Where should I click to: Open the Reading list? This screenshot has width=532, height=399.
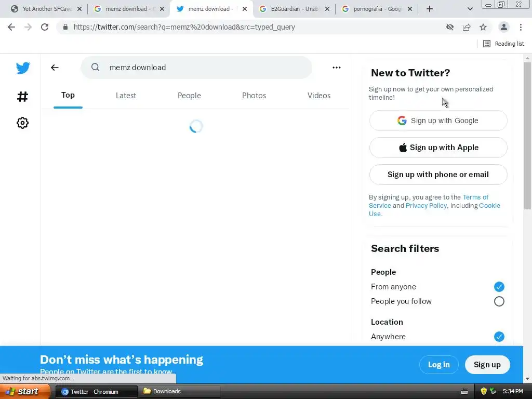pyautogui.click(x=503, y=44)
